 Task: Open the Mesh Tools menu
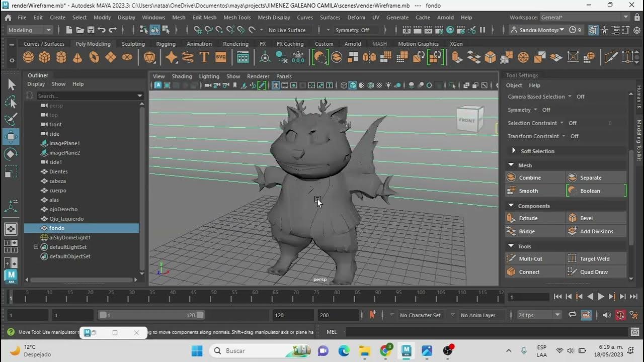[x=237, y=18]
